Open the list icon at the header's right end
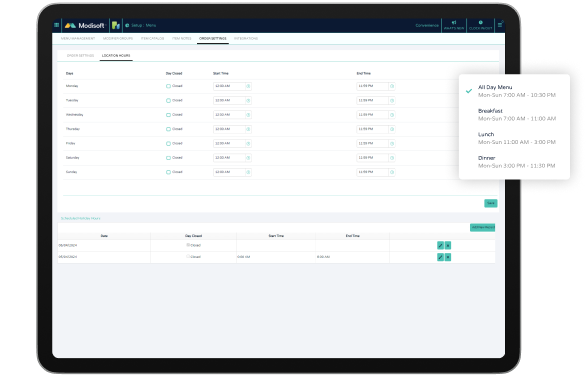Screen dimensions: 587x376 (500, 25)
